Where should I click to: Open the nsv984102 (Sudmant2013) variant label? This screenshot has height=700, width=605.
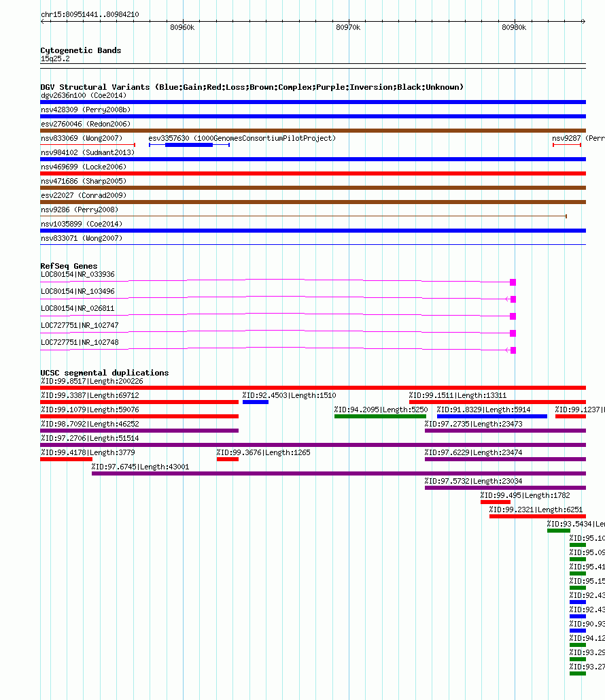88,152
